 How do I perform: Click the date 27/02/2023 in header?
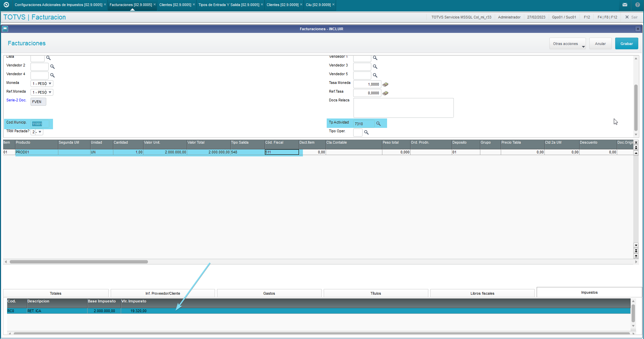(536, 17)
